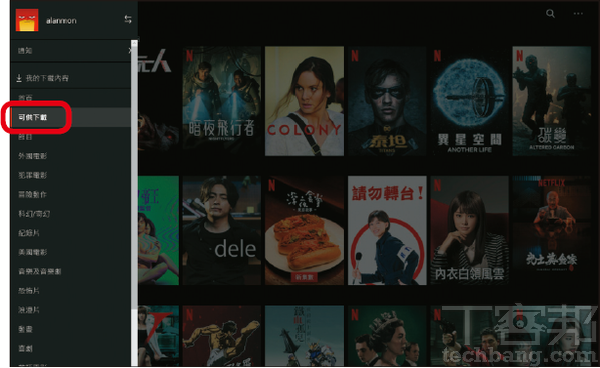Open the three-dots more options menu
This screenshot has height=368, width=600.
pos(578,14)
